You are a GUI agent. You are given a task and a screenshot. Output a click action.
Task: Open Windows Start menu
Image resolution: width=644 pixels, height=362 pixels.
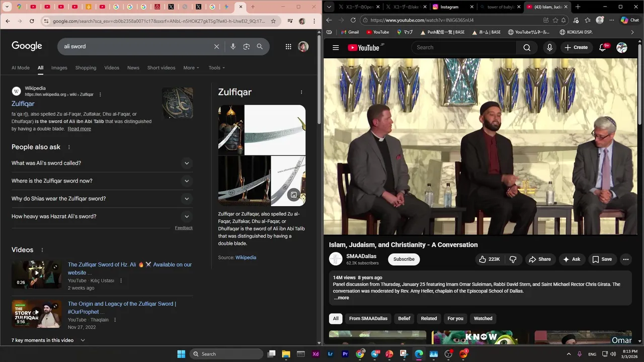coord(181,354)
